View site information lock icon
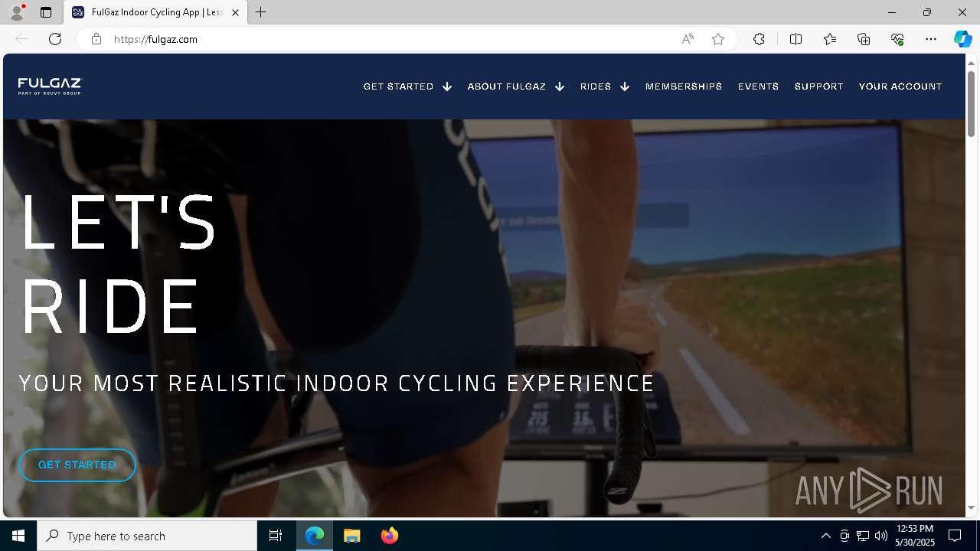The height and width of the screenshot is (551, 980). pos(96,39)
